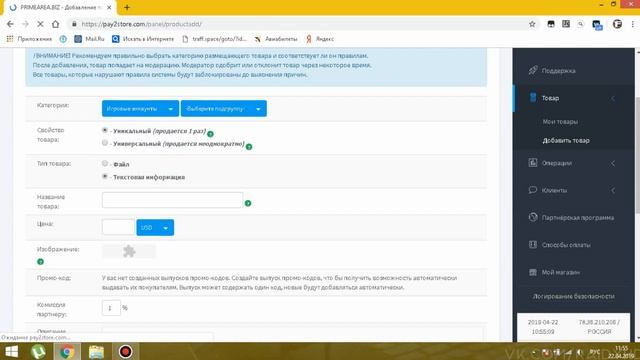The image size is (640, 360).
Task: Go back with browser back arrow
Action: pyautogui.click(x=10, y=24)
